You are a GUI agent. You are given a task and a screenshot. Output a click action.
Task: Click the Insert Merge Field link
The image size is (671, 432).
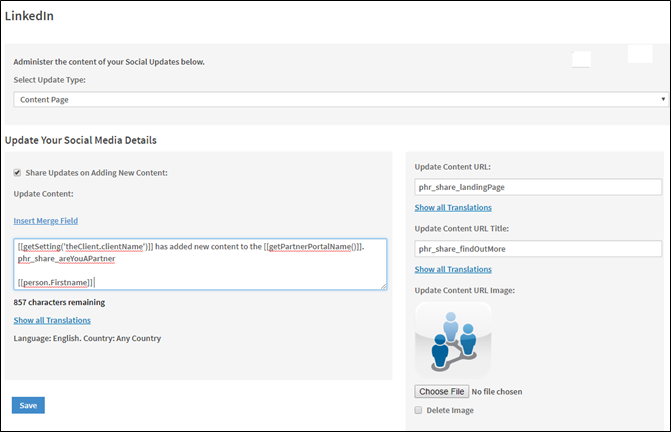[46, 221]
